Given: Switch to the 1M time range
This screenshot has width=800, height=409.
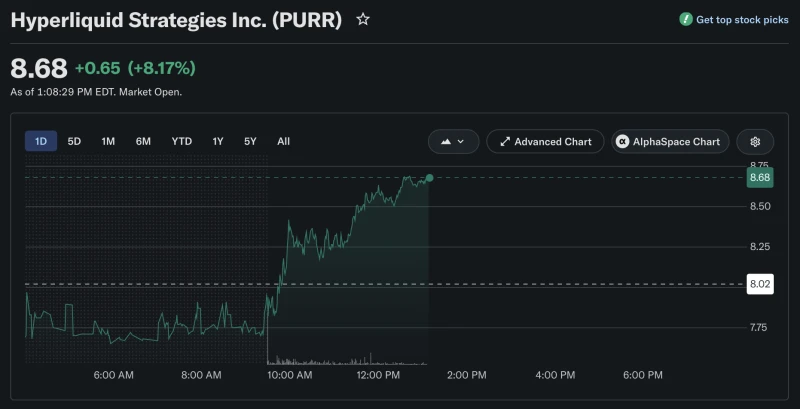Looking at the screenshot, I should [x=108, y=141].
